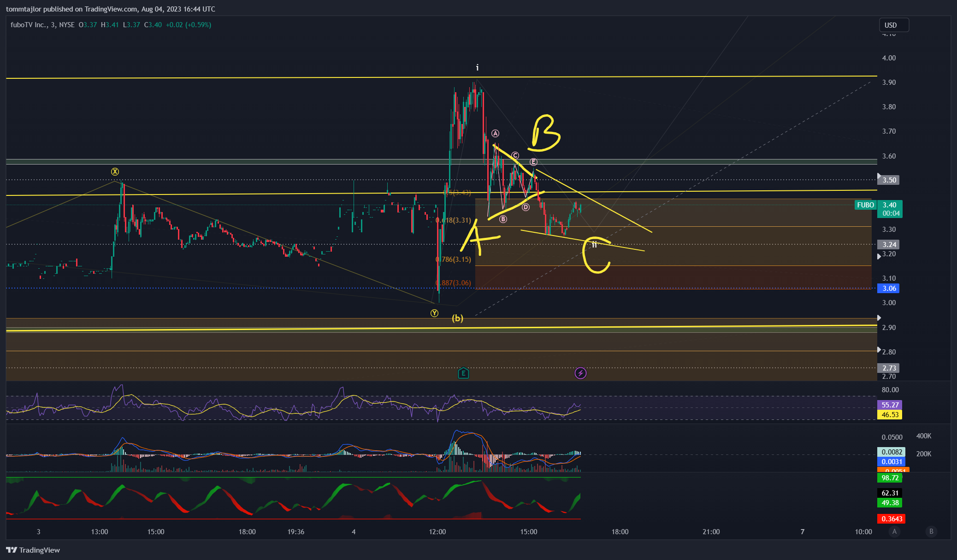Open the USD currency selector

pos(894,25)
